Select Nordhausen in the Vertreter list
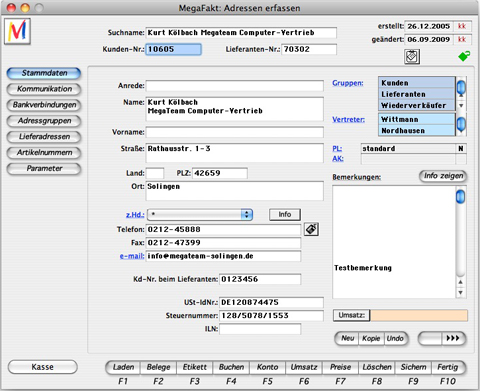This screenshot has width=480, height=391. coord(417,130)
